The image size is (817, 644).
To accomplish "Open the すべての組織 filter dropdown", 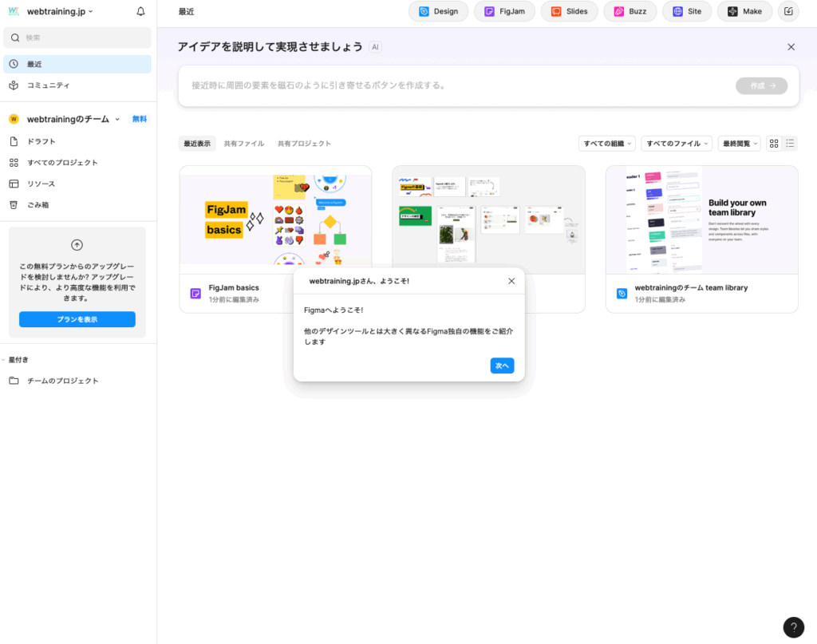I will (606, 144).
